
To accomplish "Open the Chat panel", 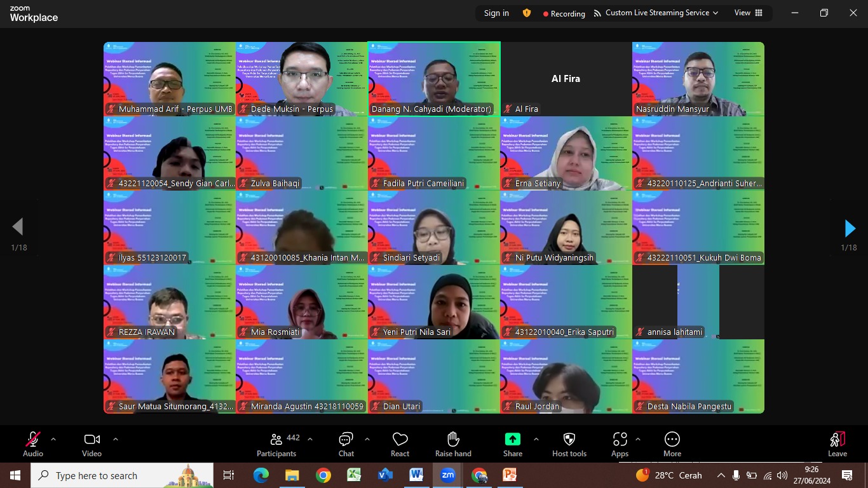I will pos(346,444).
